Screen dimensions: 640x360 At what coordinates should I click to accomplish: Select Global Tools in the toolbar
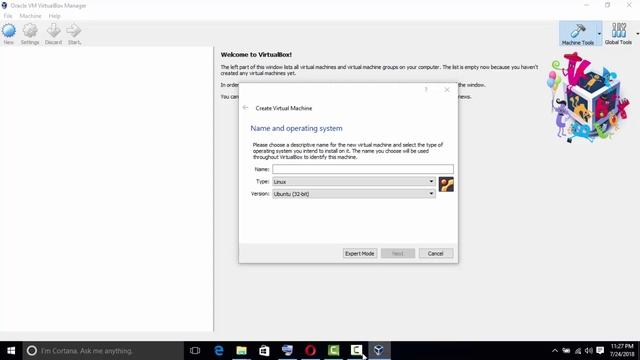pyautogui.click(x=618, y=33)
